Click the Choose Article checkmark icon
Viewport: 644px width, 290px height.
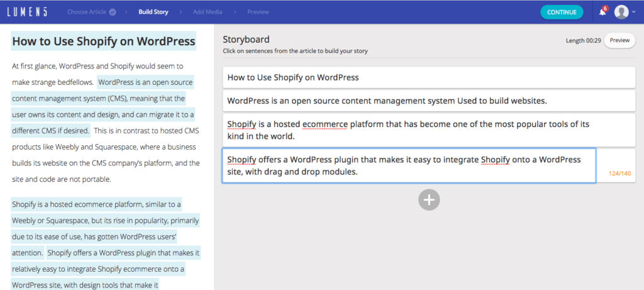click(113, 12)
